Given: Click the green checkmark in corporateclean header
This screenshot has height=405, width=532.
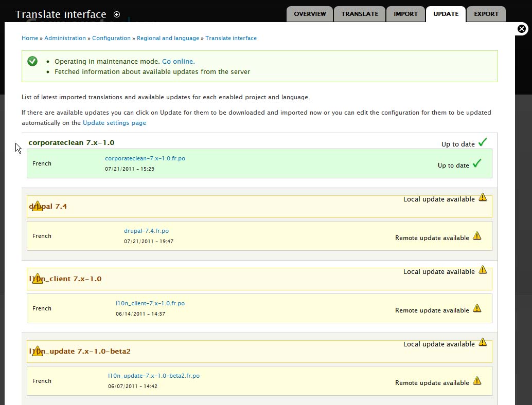Looking at the screenshot, I should [x=483, y=142].
